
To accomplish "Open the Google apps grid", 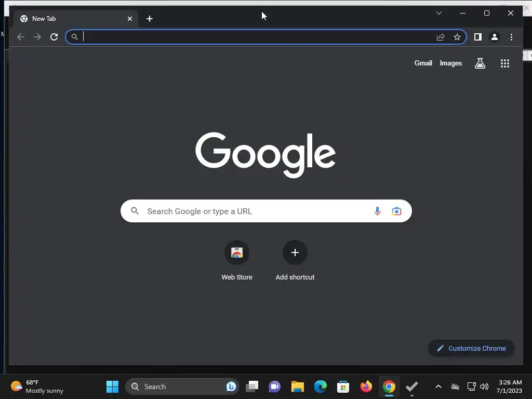I will tap(505, 63).
